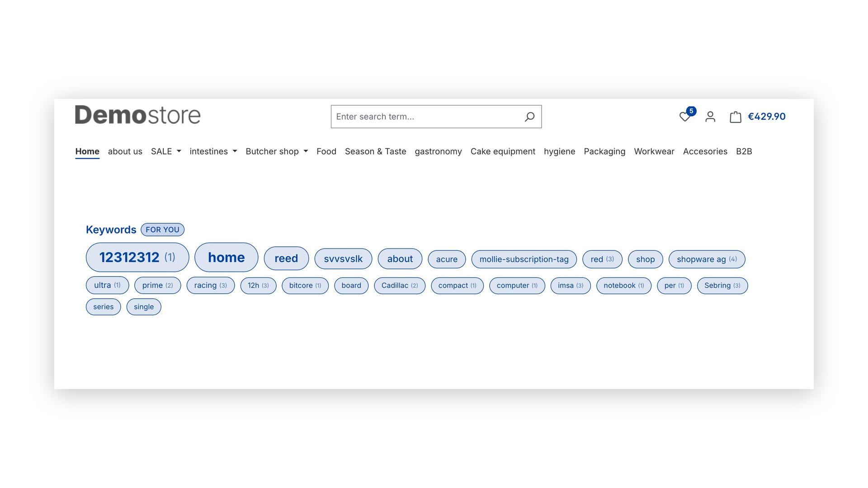Select the compact keyword tag
The height and width of the screenshot is (488, 868).
(458, 286)
